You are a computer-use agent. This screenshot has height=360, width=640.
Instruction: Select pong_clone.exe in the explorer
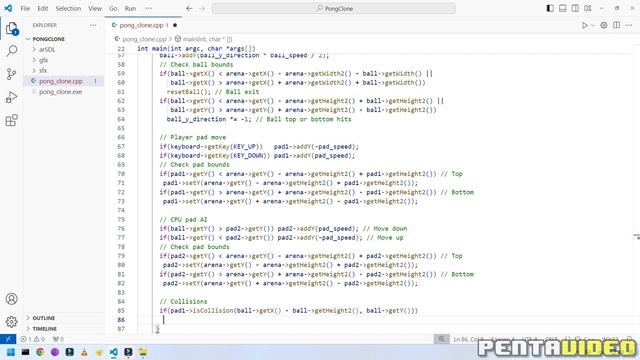tap(60, 92)
